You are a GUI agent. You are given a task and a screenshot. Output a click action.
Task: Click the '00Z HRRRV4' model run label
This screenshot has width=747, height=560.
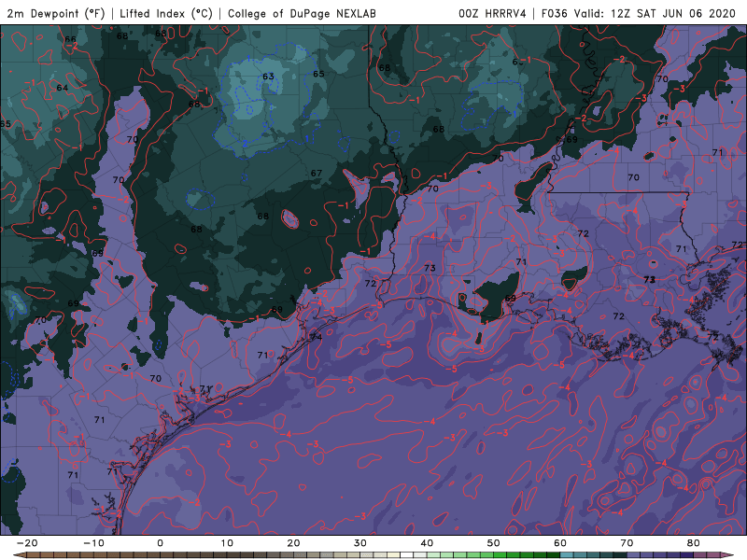pyautogui.click(x=492, y=13)
